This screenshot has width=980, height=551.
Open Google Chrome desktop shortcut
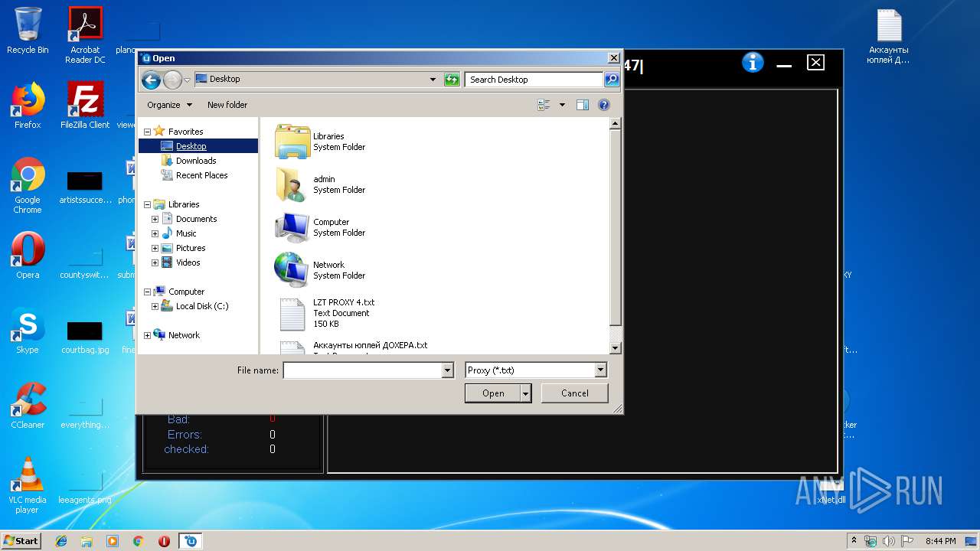(28, 185)
